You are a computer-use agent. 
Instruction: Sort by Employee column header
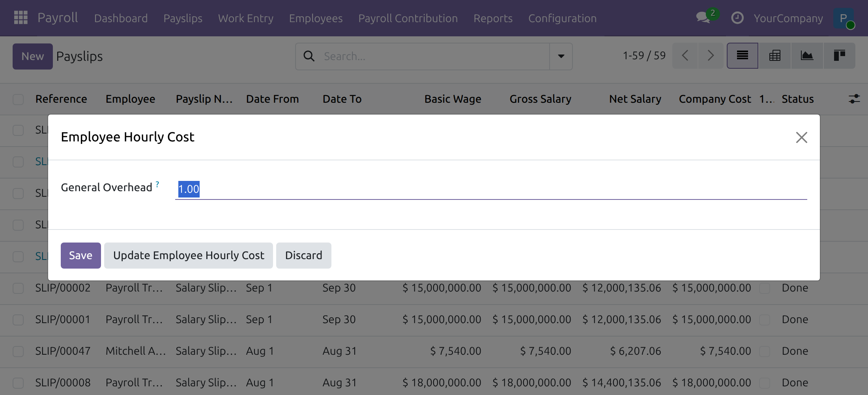[x=130, y=99]
